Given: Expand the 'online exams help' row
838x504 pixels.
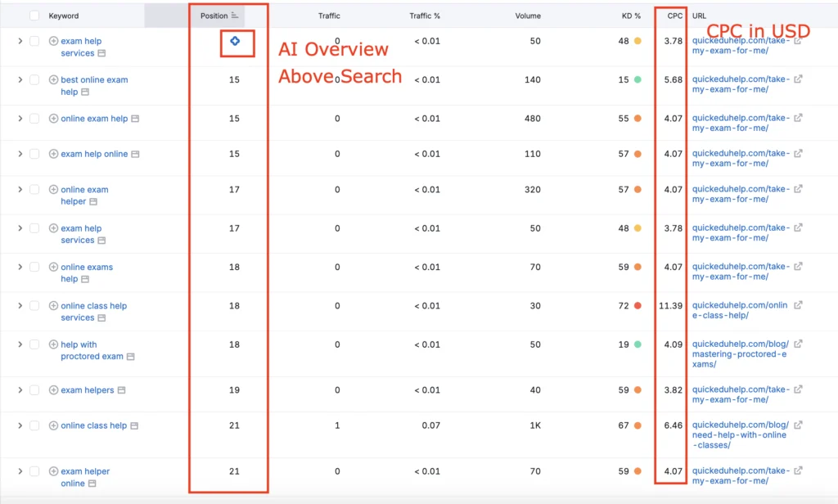Looking at the screenshot, I should click(20, 267).
